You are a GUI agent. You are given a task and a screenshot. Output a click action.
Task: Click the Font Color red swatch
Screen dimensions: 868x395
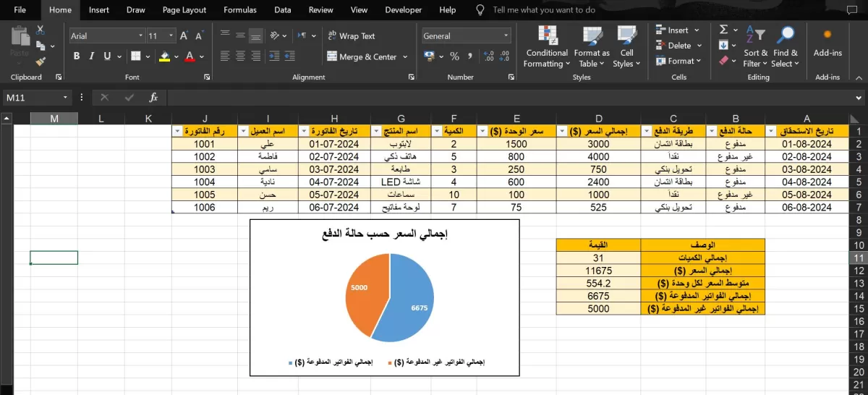tap(190, 56)
